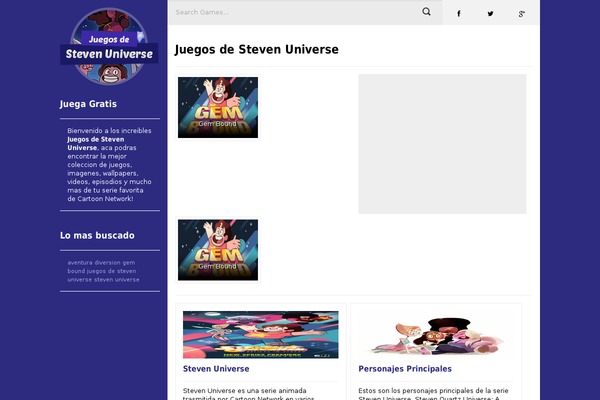Click the Juega Gratis sidebar heading
Viewport: 600px width, 400px height.
[x=88, y=104]
